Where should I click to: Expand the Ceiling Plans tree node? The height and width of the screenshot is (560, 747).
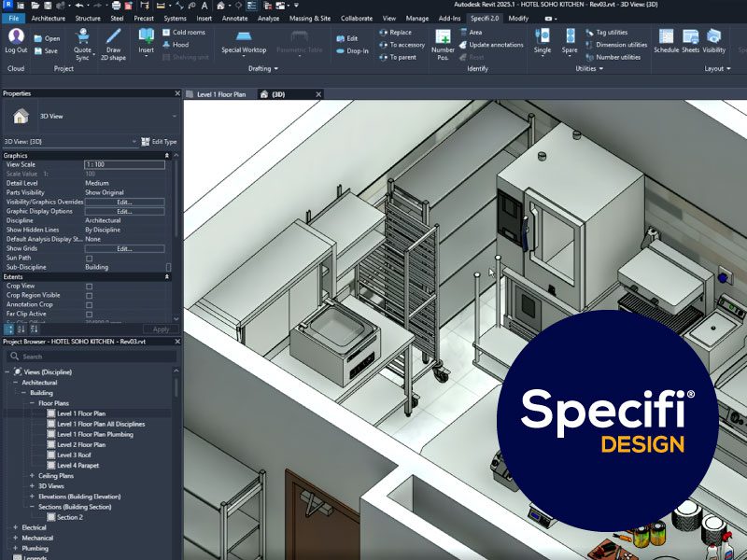pos(32,476)
